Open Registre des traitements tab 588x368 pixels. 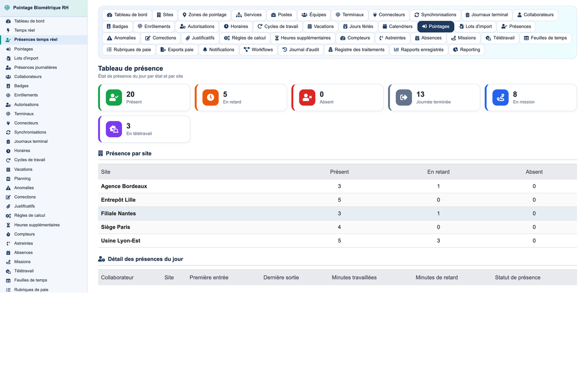coord(356,50)
